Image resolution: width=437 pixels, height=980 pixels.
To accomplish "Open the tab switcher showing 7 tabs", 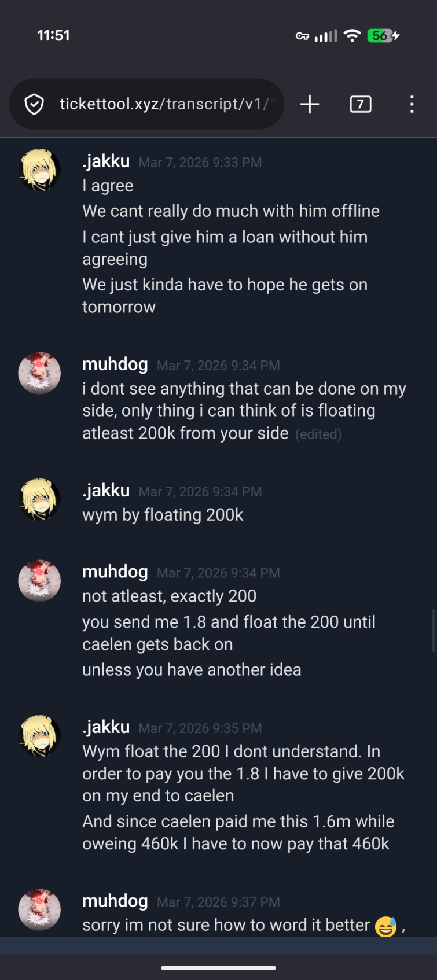I will coord(360,104).
